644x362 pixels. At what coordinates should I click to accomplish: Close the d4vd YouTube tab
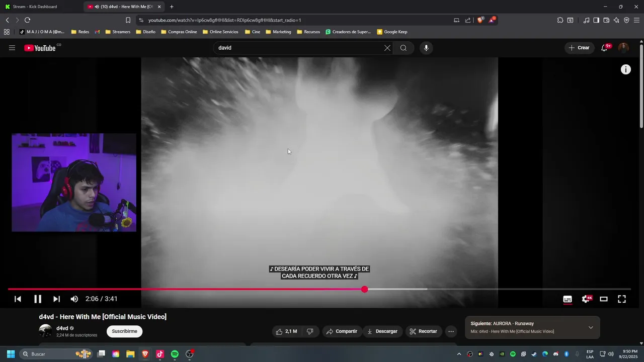(x=159, y=7)
